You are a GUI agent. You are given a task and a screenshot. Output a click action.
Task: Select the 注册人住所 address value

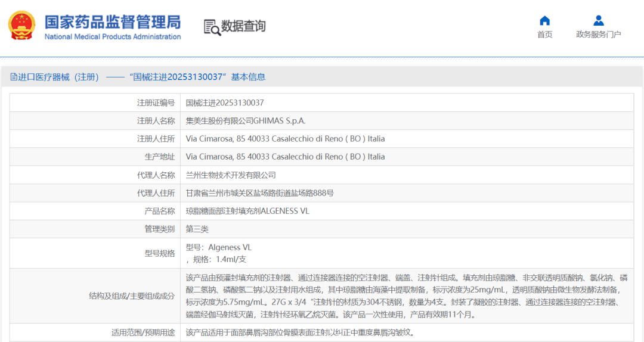coord(285,139)
